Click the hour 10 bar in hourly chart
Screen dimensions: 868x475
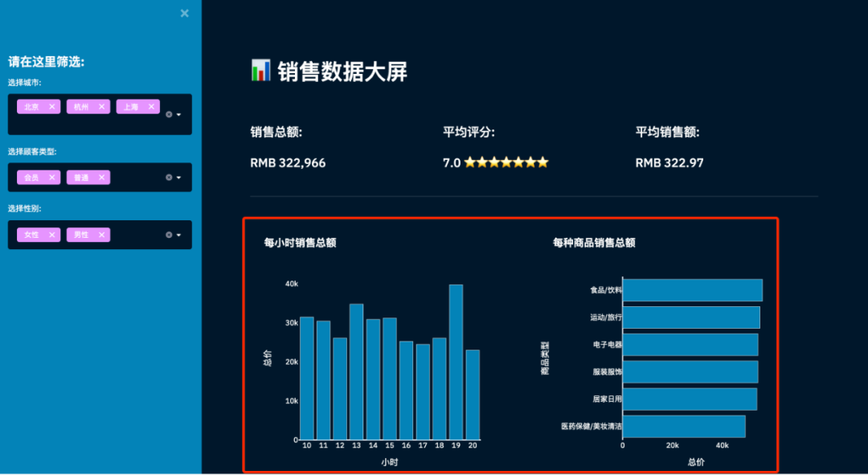coord(307,378)
